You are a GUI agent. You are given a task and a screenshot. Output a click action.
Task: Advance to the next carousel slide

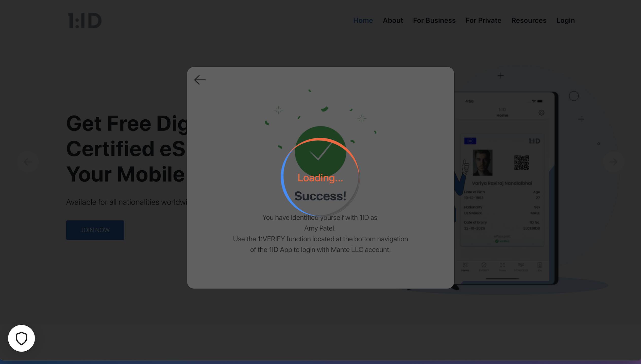613,162
